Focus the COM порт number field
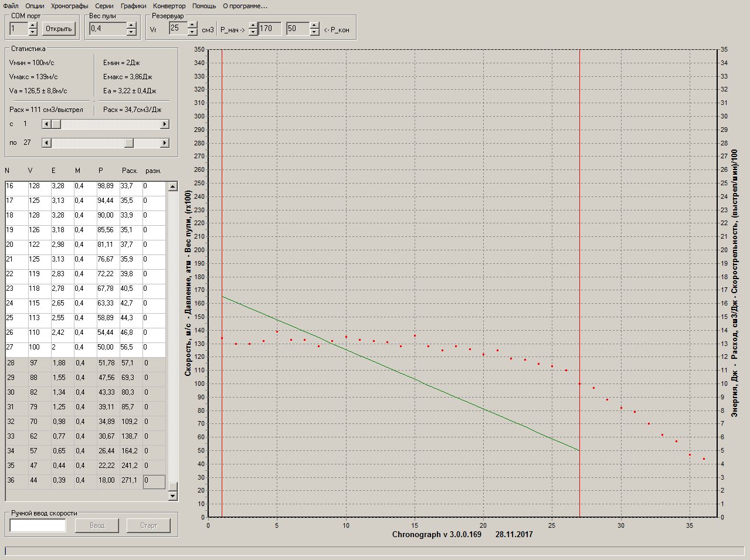This screenshot has height=560, width=750. click(x=19, y=29)
